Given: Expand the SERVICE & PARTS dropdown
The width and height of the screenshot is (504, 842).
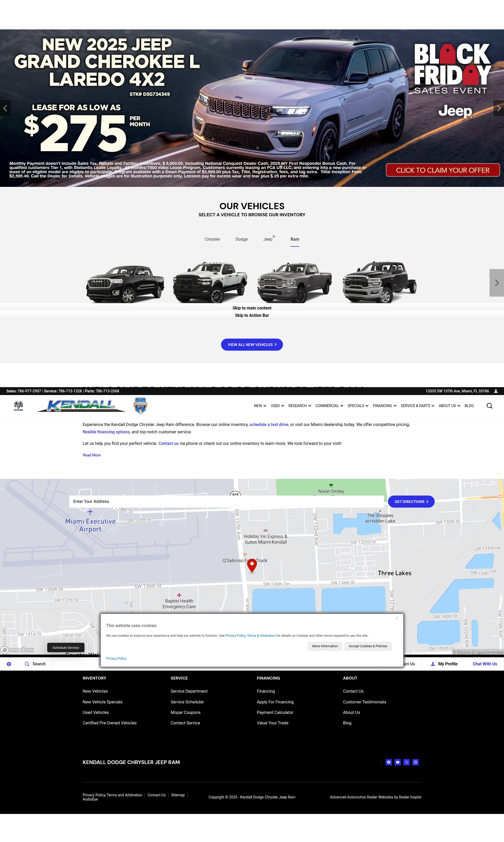Looking at the screenshot, I should 417,406.
